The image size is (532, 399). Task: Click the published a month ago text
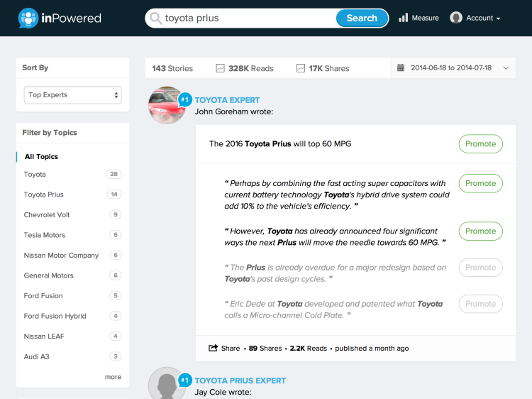point(372,349)
